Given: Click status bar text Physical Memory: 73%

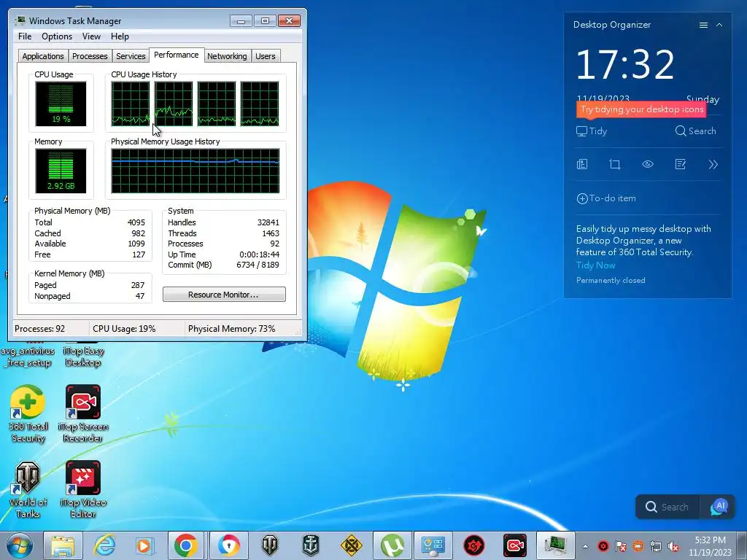Looking at the screenshot, I should 231,329.
